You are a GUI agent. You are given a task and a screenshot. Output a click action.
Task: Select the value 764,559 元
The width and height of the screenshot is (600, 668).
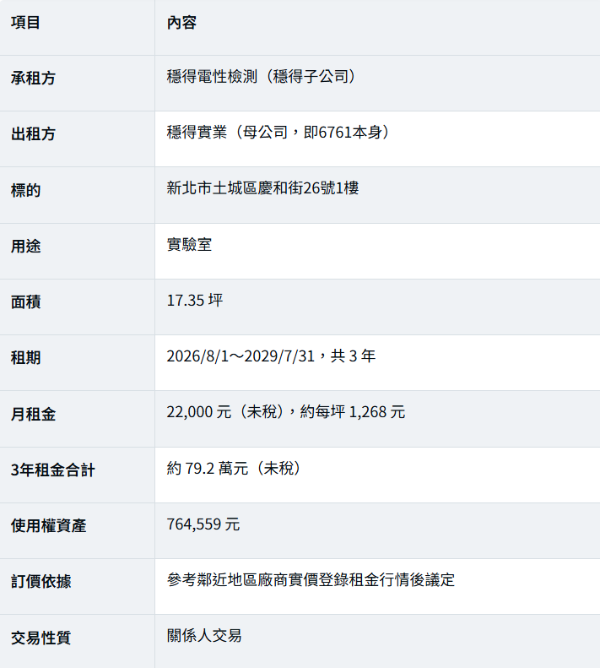click(203, 524)
